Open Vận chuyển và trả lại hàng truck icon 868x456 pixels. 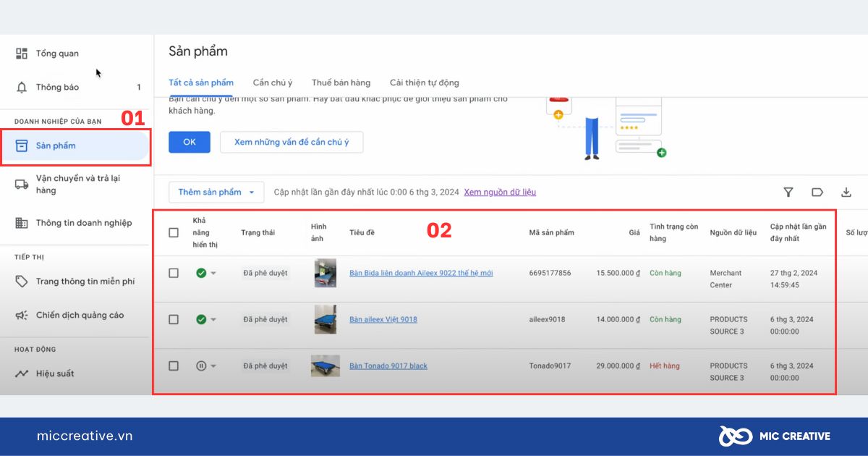[22, 184]
